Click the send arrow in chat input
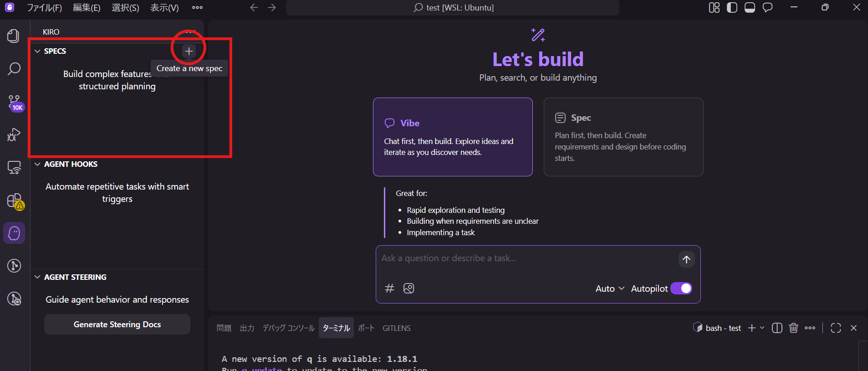 click(x=686, y=259)
